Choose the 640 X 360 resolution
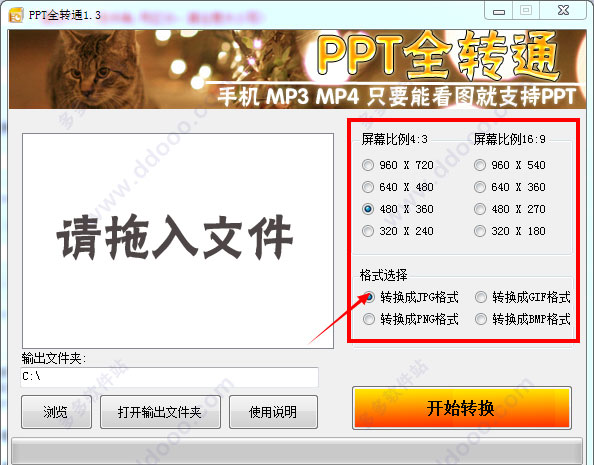The height and width of the screenshot is (465, 594). (x=510, y=187)
